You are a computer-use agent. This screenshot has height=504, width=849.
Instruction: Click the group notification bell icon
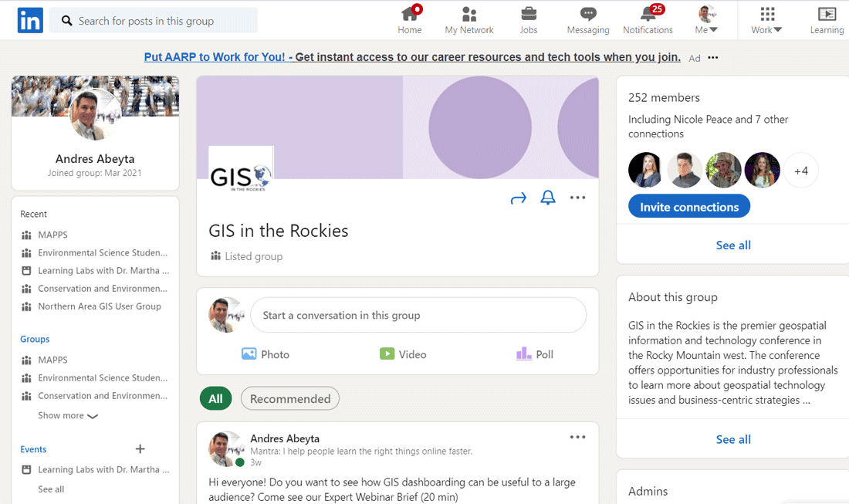548,198
